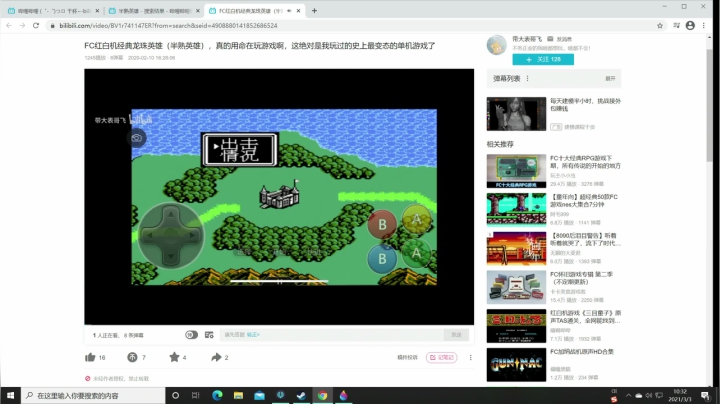Open the 超经典50款FC game collection thumbnail
720x404 pixels.
pyautogui.click(x=516, y=210)
